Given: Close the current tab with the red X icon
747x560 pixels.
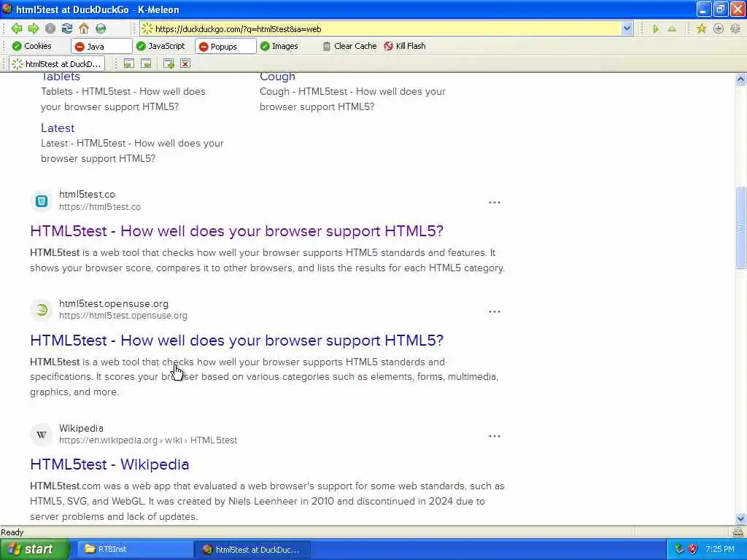Looking at the screenshot, I should coord(185,63).
